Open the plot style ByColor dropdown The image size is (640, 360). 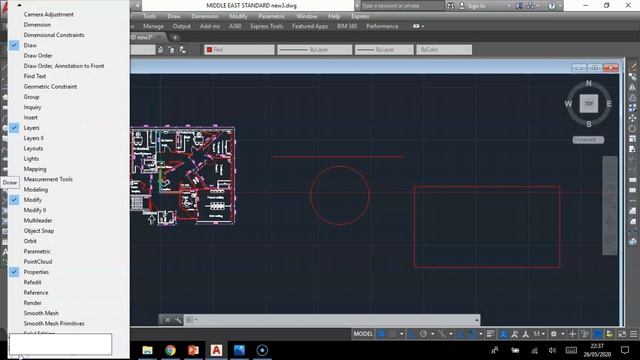(x=444, y=50)
